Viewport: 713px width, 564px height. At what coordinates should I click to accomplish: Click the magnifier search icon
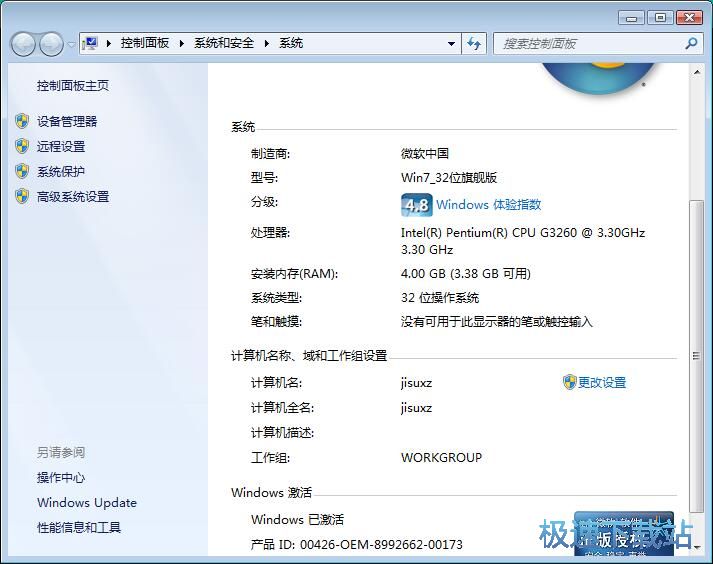(x=691, y=44)
